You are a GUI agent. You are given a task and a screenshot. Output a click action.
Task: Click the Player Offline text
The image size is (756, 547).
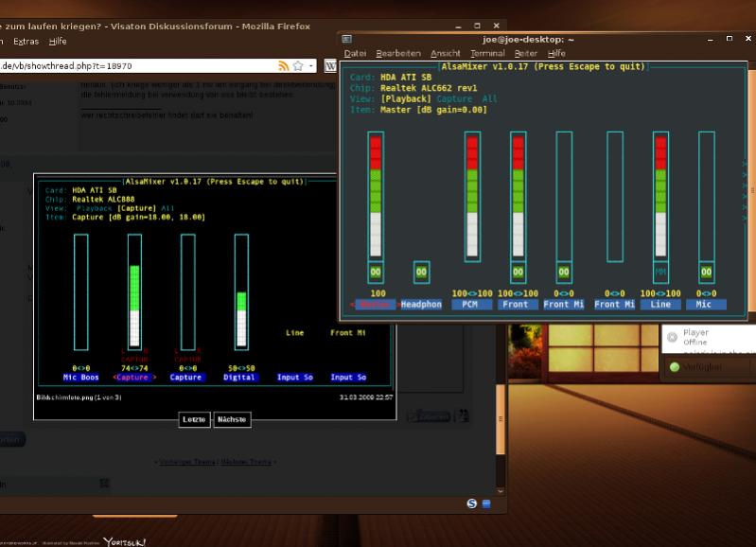coord(695,337)
